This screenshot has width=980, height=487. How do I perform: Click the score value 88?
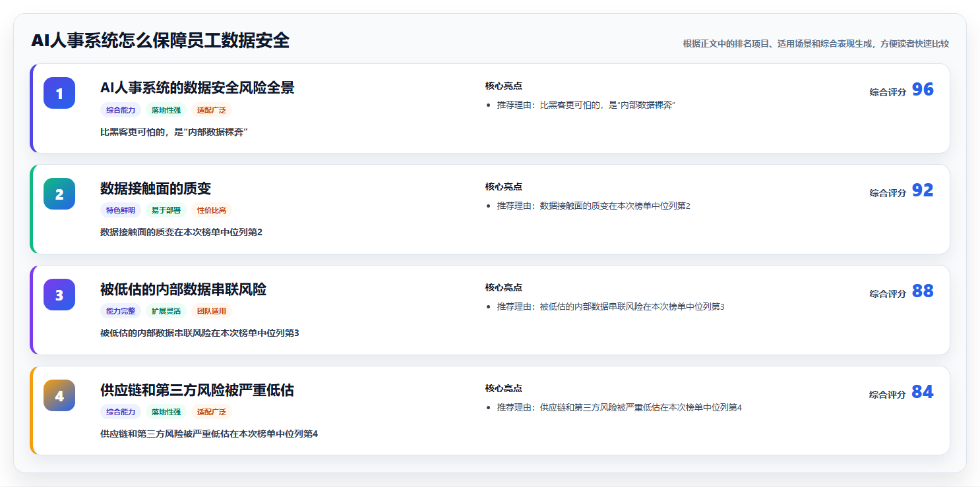coord(923,291)
